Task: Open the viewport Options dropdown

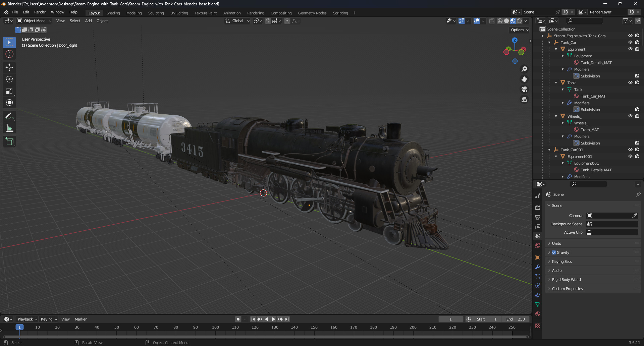Action: pyautogui.click(x=519, y=30)
